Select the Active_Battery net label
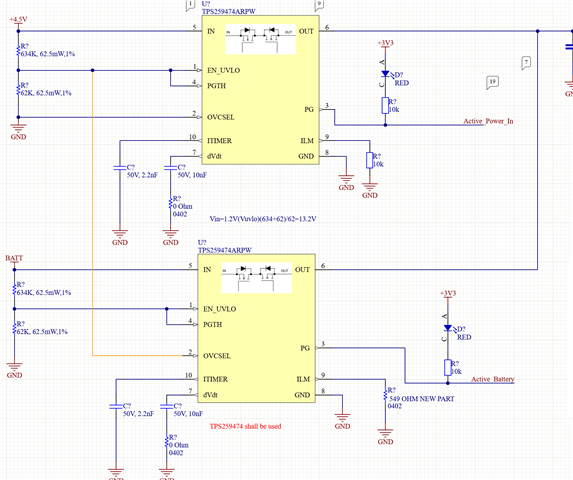Screen dimensions: 573x480 coord(493,379)
